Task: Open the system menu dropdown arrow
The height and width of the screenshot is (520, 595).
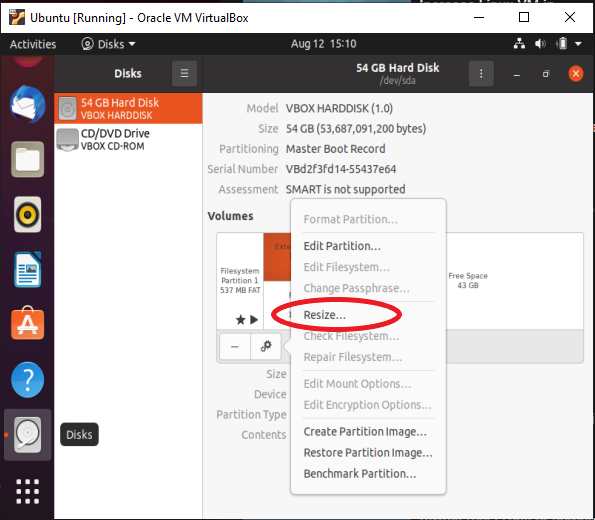Action: [x=578, y=44]
